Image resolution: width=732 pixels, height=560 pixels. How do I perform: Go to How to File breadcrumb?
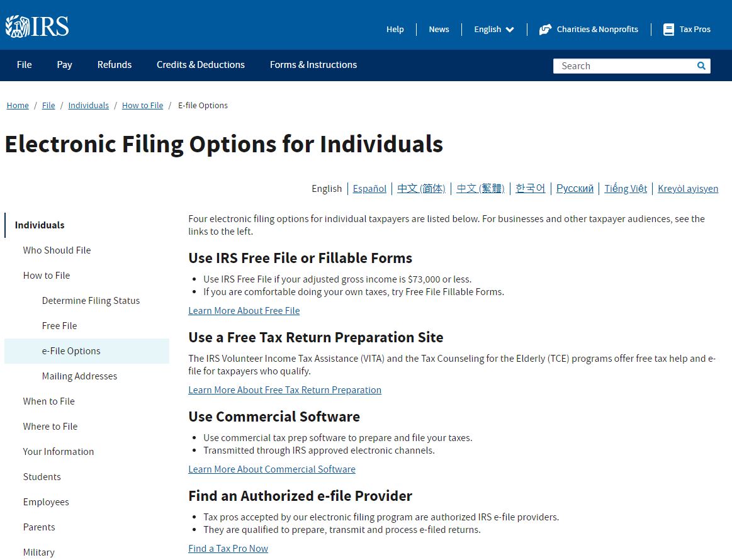[x=142, y=106]
